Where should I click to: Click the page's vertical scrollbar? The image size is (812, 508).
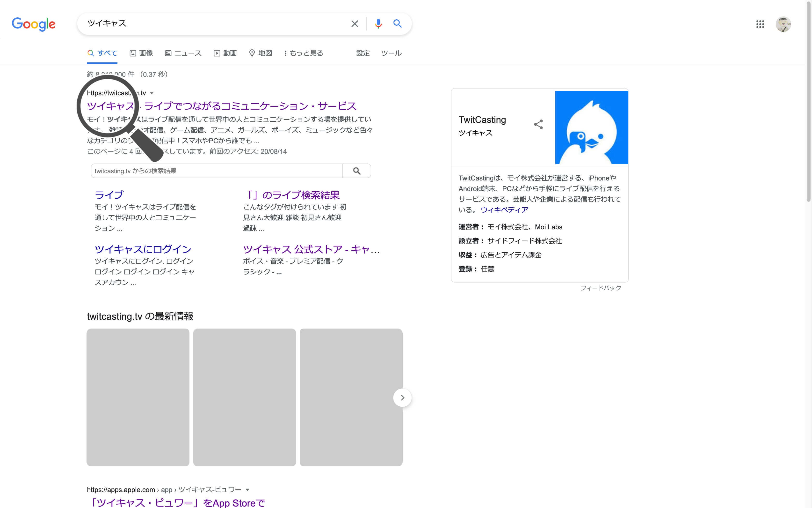(808, 101)
